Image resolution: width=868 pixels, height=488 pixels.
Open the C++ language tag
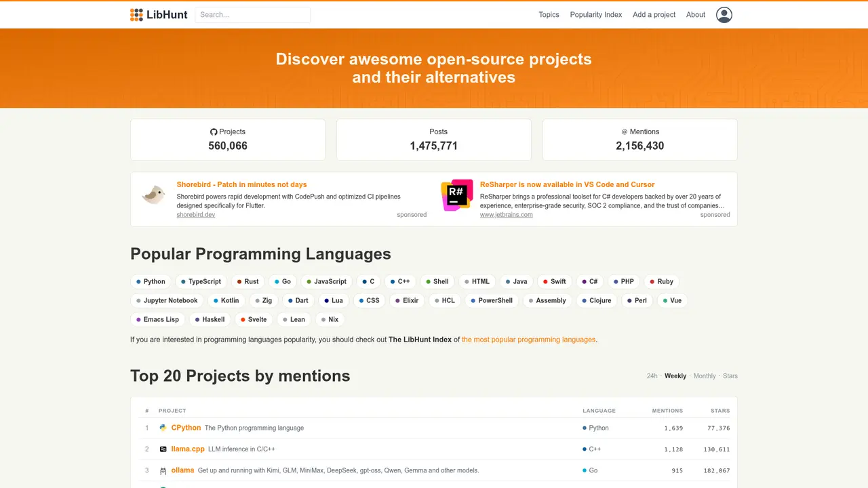(400, 281)
